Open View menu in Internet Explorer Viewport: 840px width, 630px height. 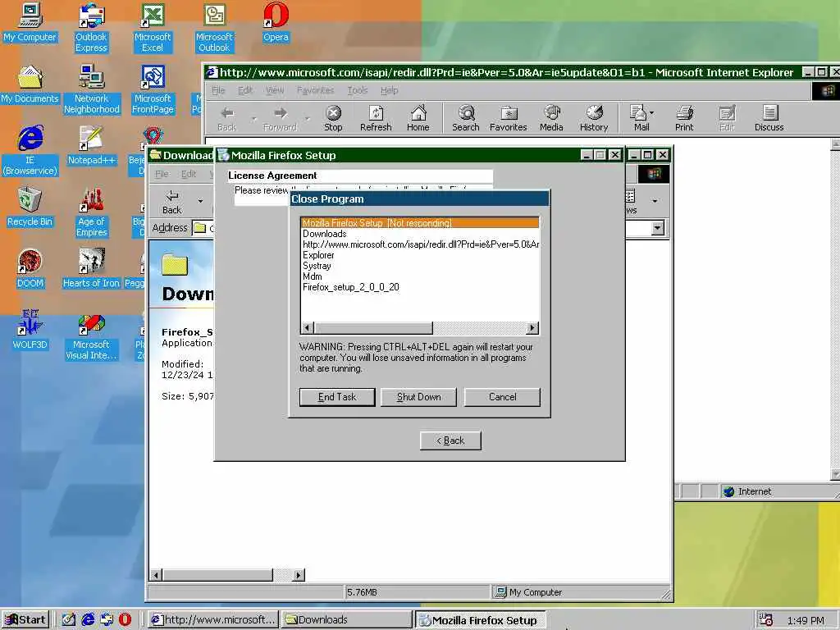(x=275, y=90)
